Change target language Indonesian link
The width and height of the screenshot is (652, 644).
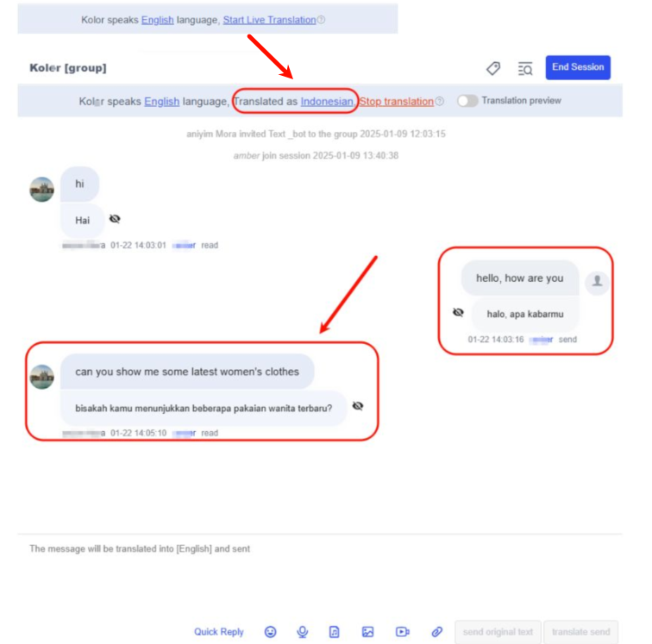click(327, 102)
